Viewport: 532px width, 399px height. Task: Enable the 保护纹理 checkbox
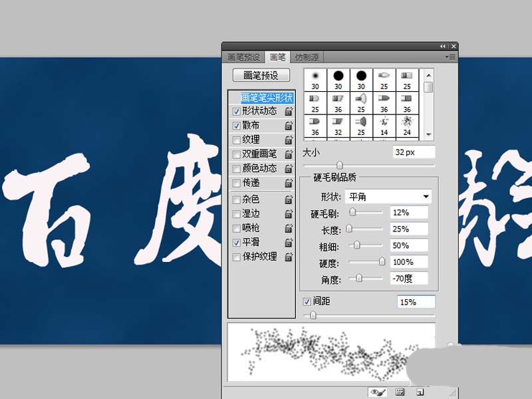[x=237, y=257]
